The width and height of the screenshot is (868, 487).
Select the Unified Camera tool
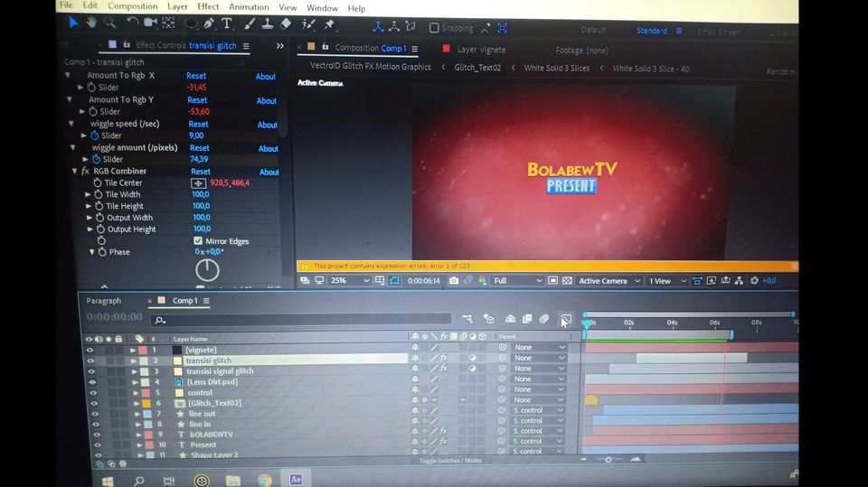tap(150, 23)
